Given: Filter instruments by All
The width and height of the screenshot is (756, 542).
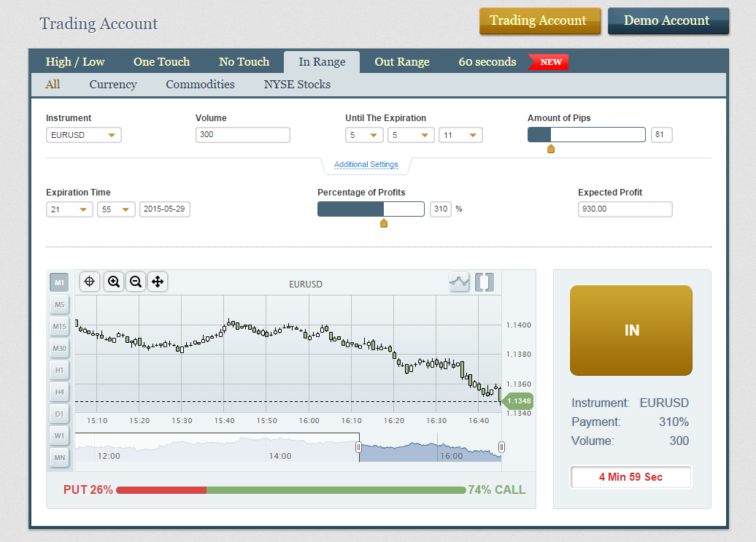Looking at the screenshot, I should 53,85.
